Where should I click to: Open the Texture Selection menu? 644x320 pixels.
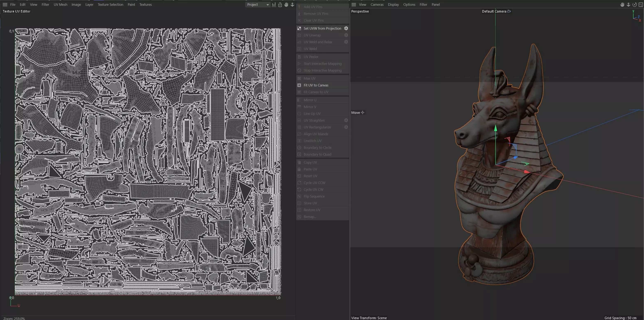[x=110, y=5]
